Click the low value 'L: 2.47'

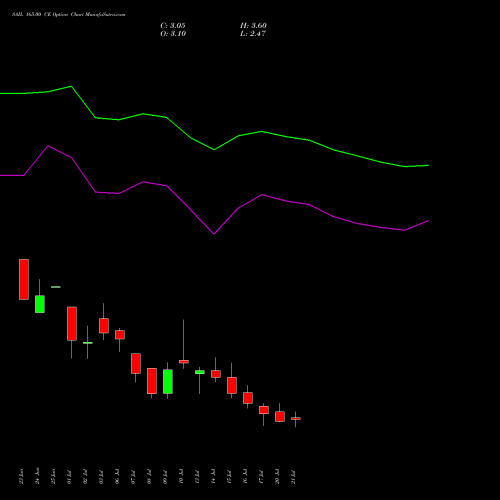253,34
